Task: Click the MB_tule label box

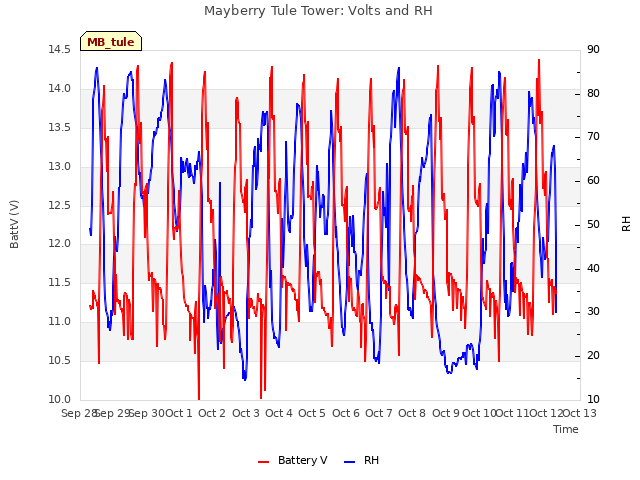Action: click(111, 41)
